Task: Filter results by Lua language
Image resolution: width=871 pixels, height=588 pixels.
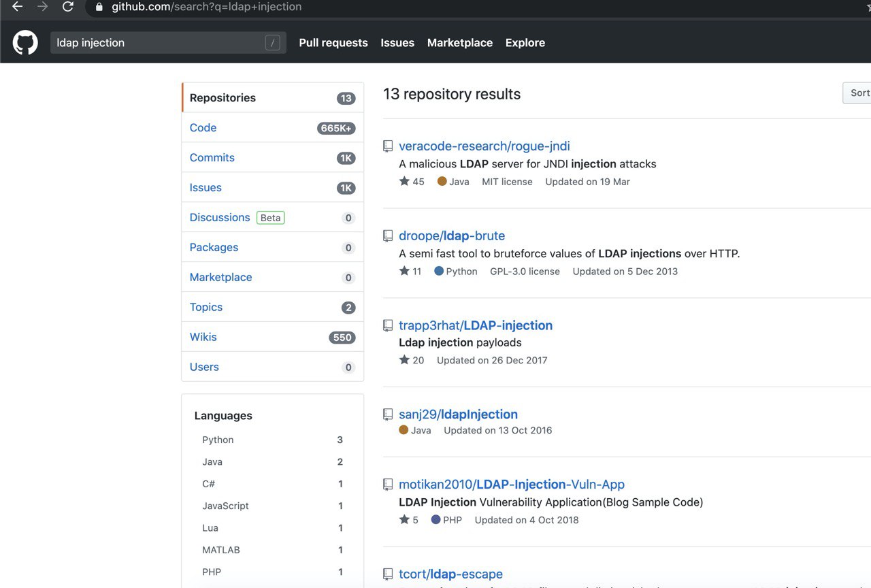Action: coord(272,527)
